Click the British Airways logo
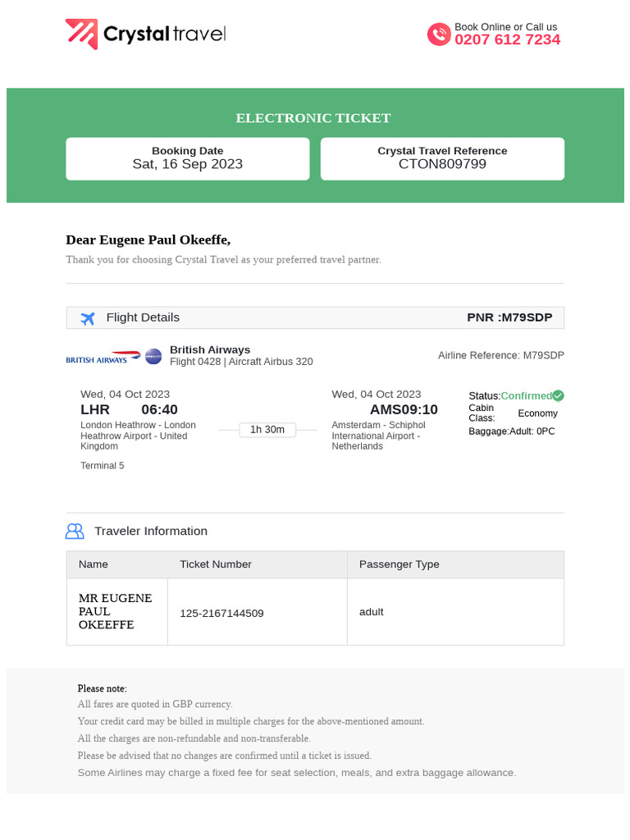Screen dimensions: 630x840 pyautogui.click(x=103, y=357)
